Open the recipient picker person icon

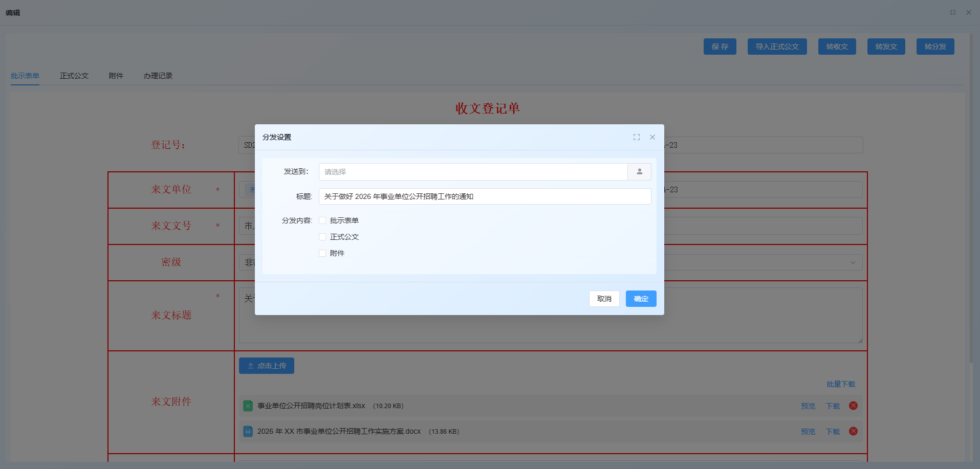[x=639, y=172]
